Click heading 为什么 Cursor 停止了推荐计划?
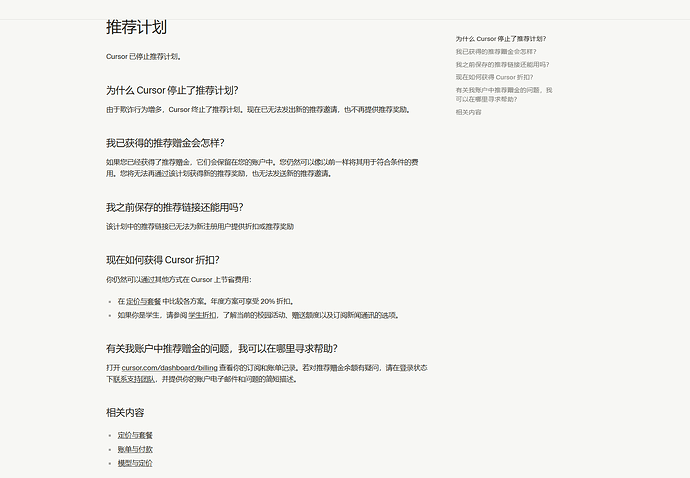This screenshot has width=690, height=478. (x=172, y=90)
